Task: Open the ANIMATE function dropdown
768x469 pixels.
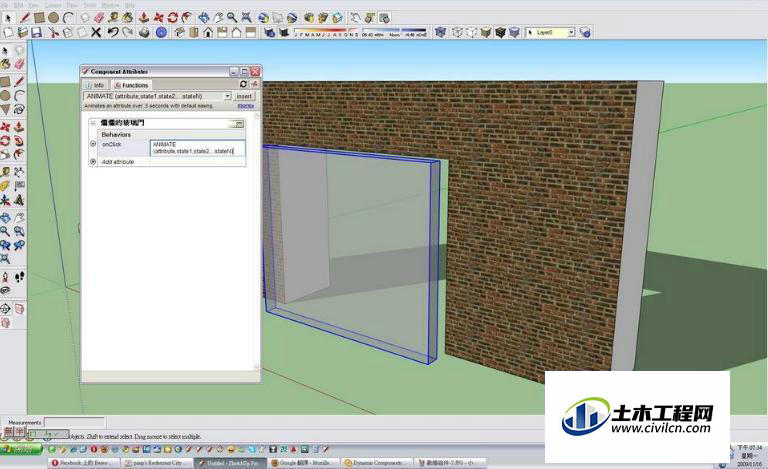Action: (227, 96)
